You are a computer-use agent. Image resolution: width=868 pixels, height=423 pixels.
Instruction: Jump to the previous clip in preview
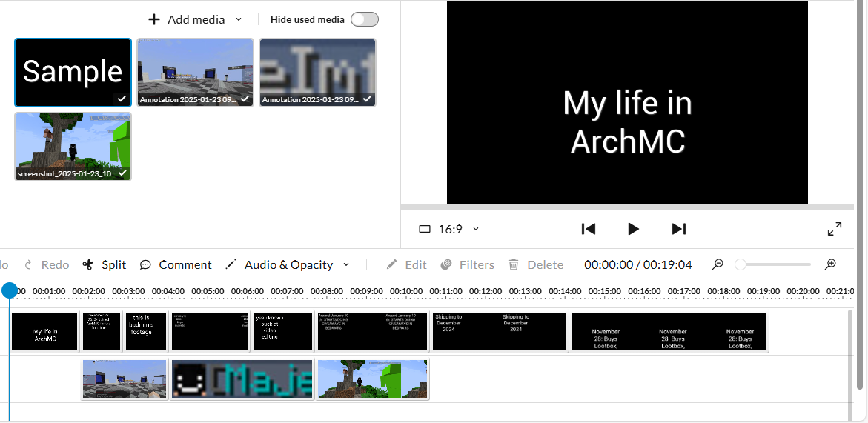point(588,229)
